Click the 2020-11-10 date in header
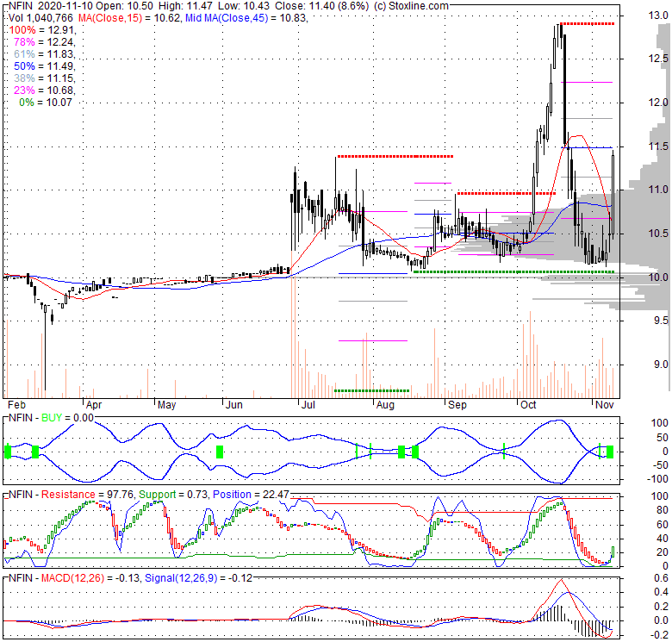The height and width of the screenshot is (642, 672). tap(65, 6)
